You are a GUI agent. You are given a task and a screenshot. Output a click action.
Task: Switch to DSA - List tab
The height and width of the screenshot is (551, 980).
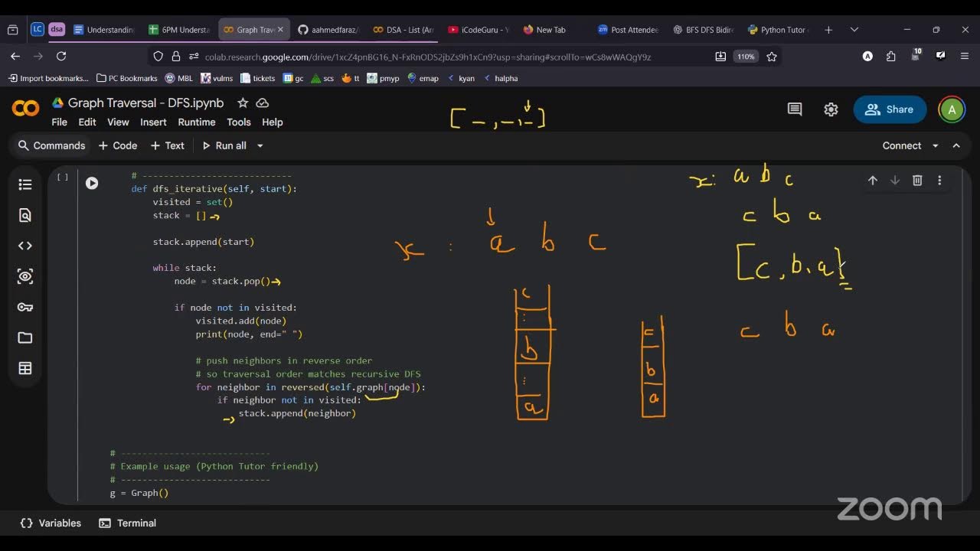click(403, 30)
